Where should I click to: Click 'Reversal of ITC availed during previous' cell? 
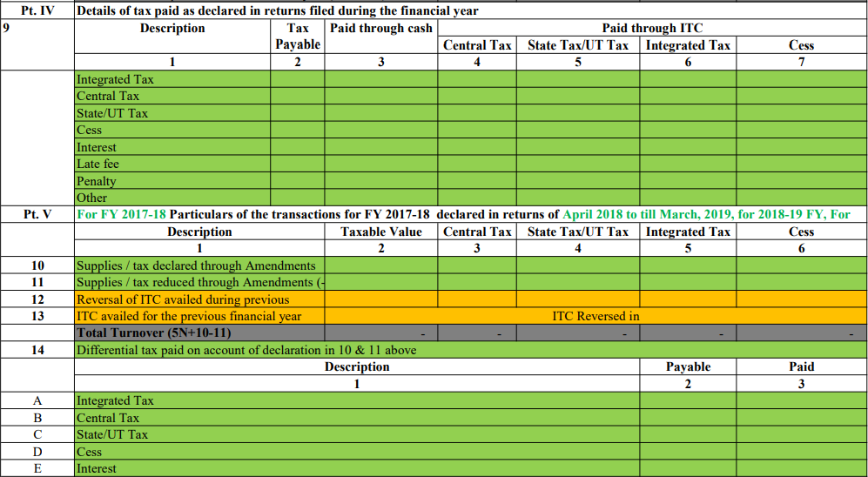[x=199, y=299]
